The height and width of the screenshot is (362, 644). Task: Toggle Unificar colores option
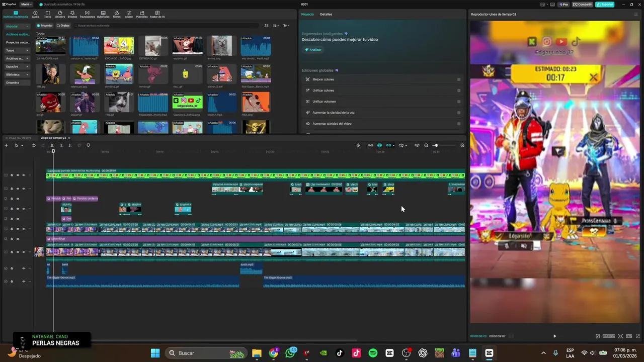[x=459, y=90]
